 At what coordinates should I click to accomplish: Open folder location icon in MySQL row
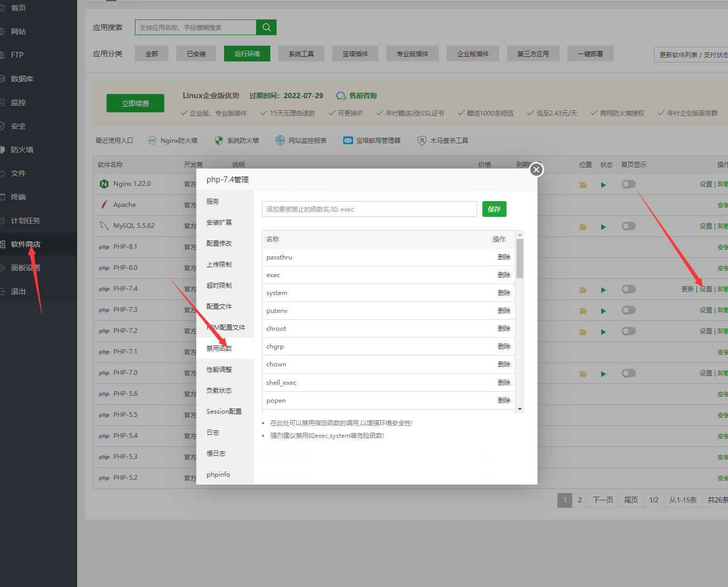pos(583,227)
